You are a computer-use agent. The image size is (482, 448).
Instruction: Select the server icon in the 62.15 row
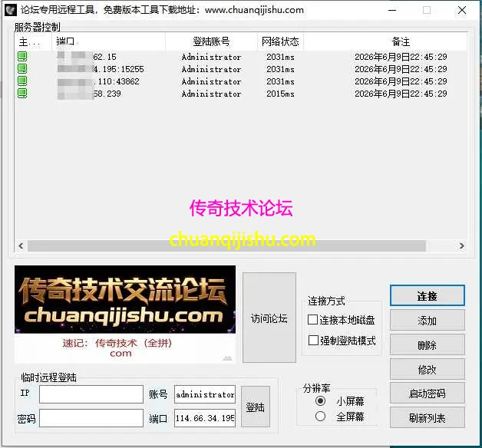(22, 57)
